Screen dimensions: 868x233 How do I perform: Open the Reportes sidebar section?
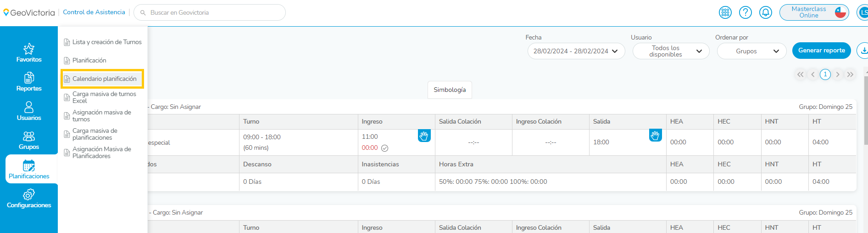pos(29,82)
